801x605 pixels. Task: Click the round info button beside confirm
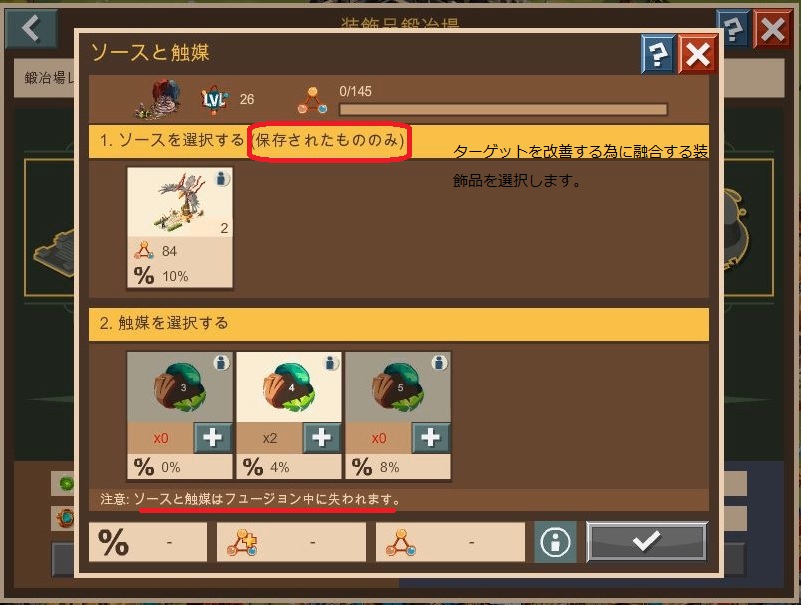[x=555, y=542]
